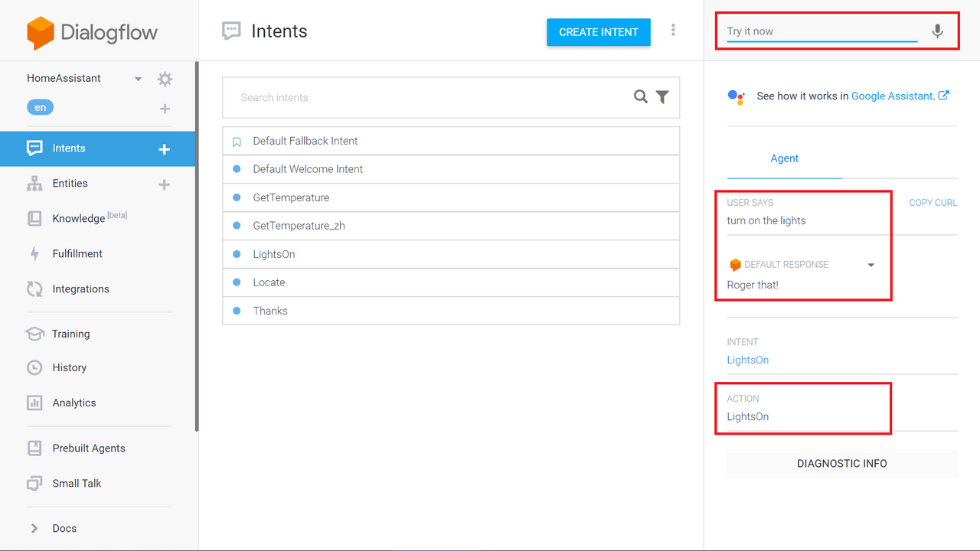Image resolution: width=980 pixels, height=551 pixels.
Task: Open Prebuilt Agents section
Action: (89, 448)
